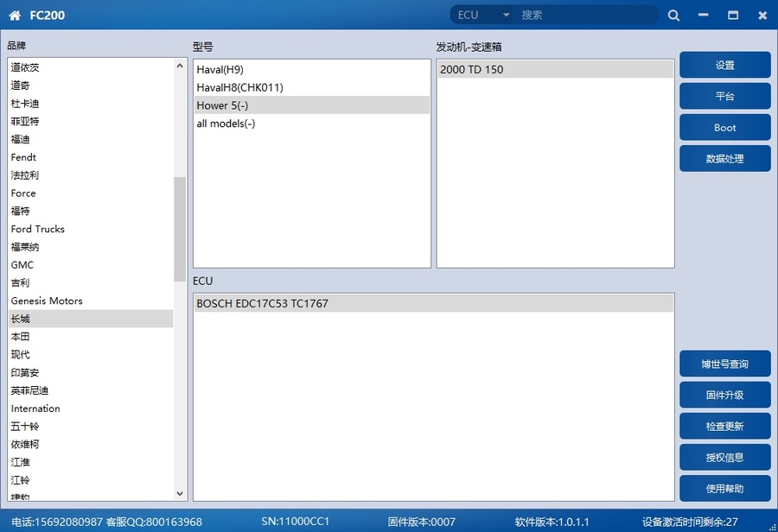
Task: Click the 检查更新 check updates button
Action: pos(725,427)
